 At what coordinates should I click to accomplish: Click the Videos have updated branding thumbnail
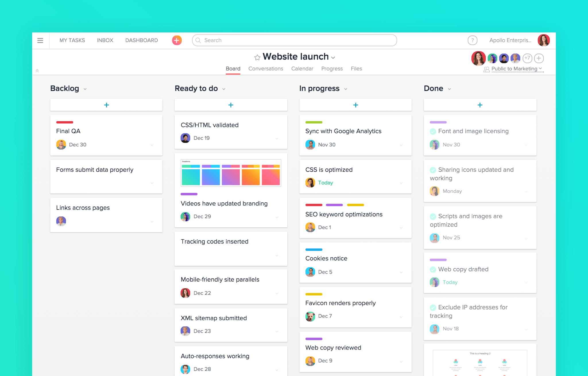point(231,173)
